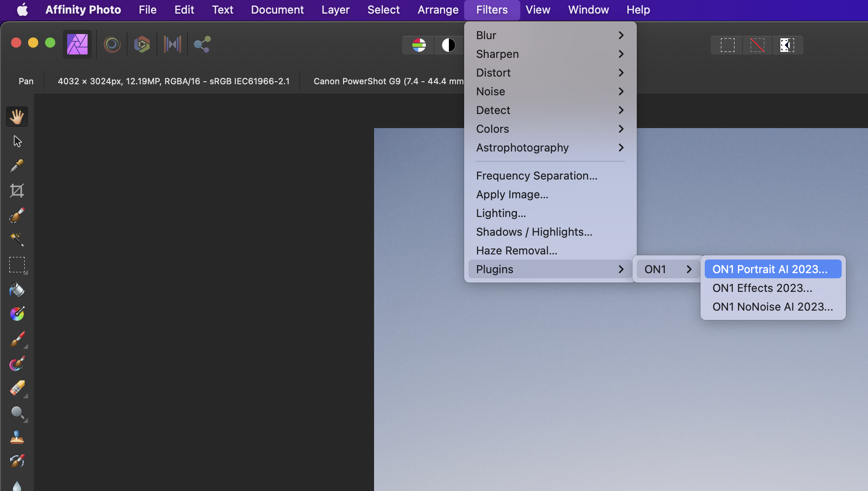This screenshot has width=868, height=491.
Task: Expand the Distort submenu
Action: coord(550,73)
